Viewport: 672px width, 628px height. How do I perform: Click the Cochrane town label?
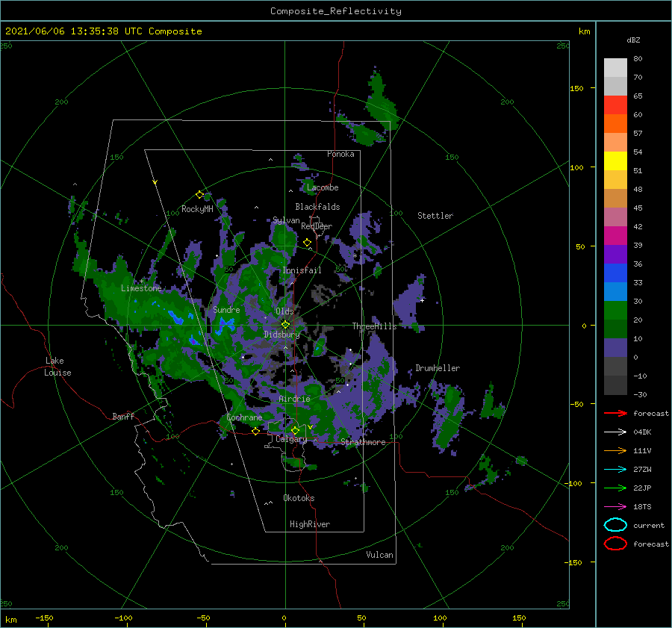point(244,417)
